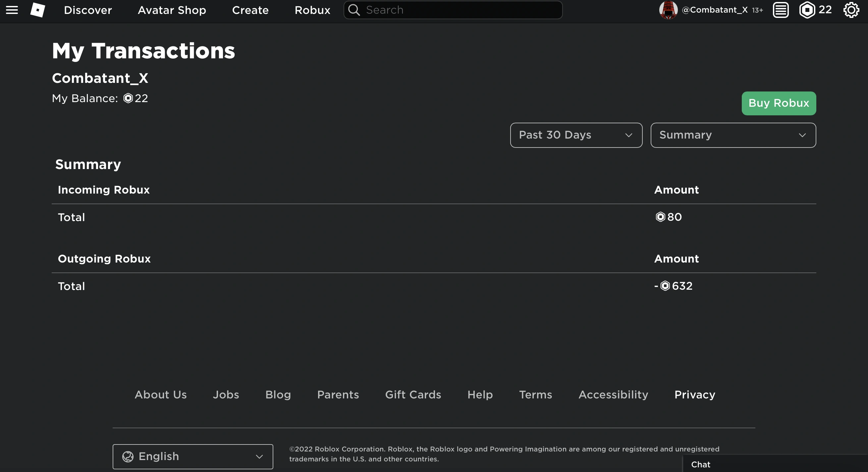Open the Gift Cards page
The image size is (868, 472).
click(x=413, y=394)
